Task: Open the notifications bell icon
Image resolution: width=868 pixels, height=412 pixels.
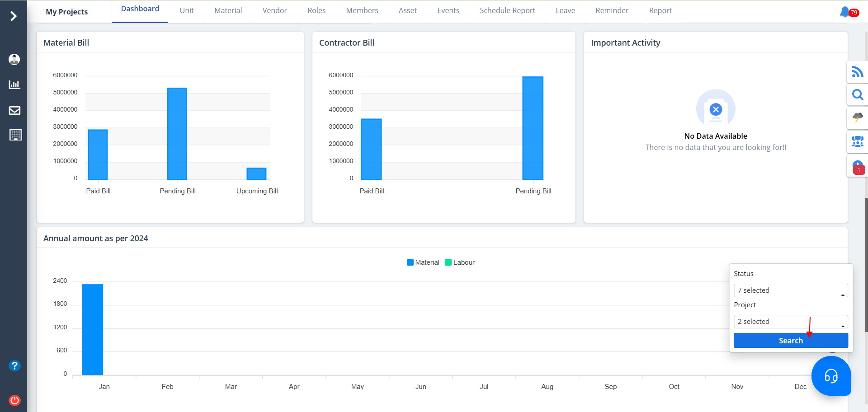Action: (x=844, y=12)
